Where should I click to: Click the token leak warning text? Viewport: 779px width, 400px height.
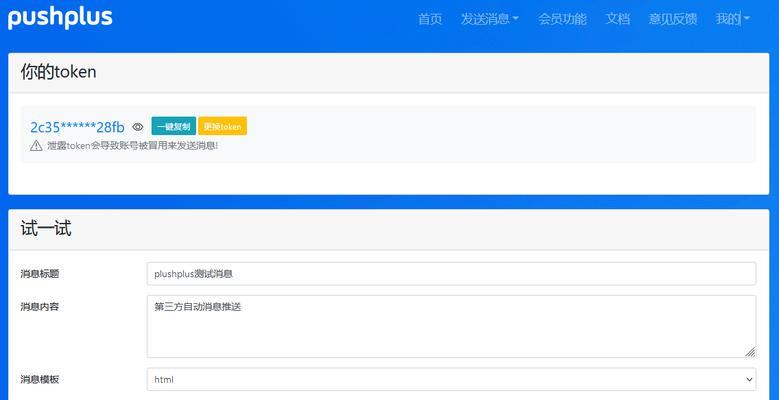tap(133, 146)
